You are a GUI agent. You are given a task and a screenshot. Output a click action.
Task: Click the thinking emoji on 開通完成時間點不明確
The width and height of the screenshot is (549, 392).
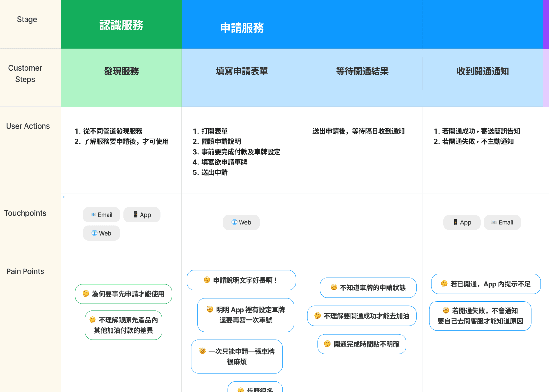point(327,344)
